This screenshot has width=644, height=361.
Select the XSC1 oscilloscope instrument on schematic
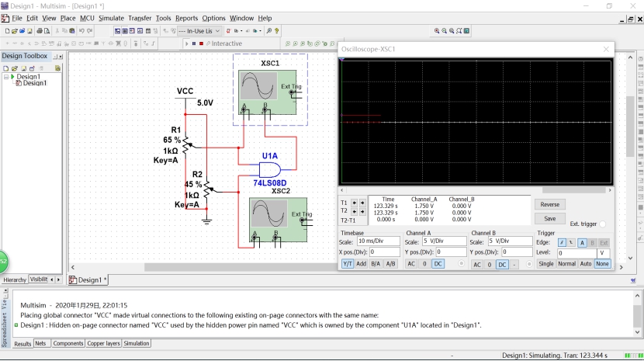[x=268, y=92]
